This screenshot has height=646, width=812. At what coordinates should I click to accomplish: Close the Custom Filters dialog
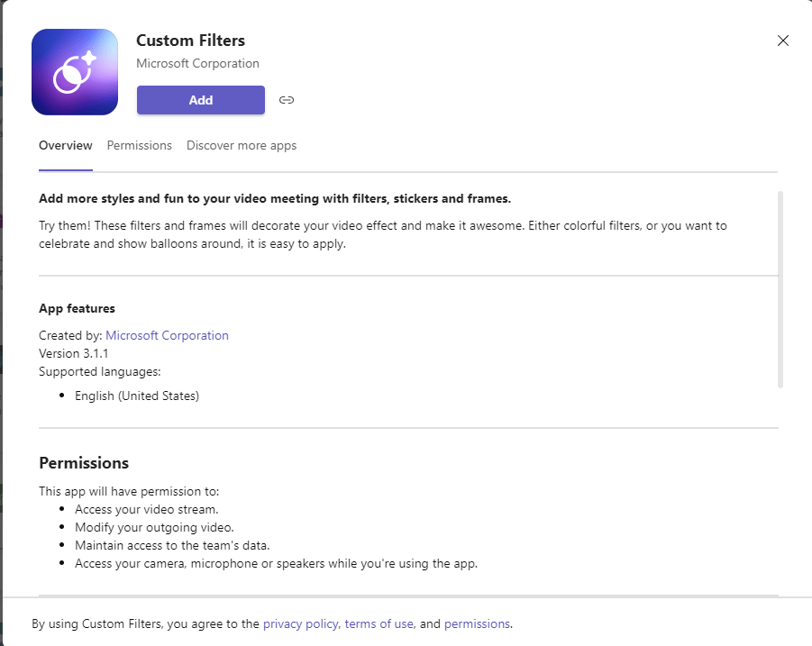tap(783, 41)
